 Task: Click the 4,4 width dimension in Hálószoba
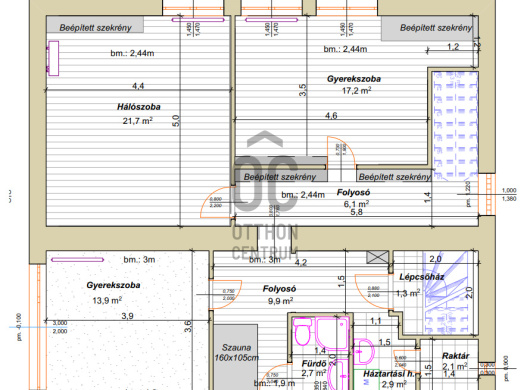(x=138, y=86)
